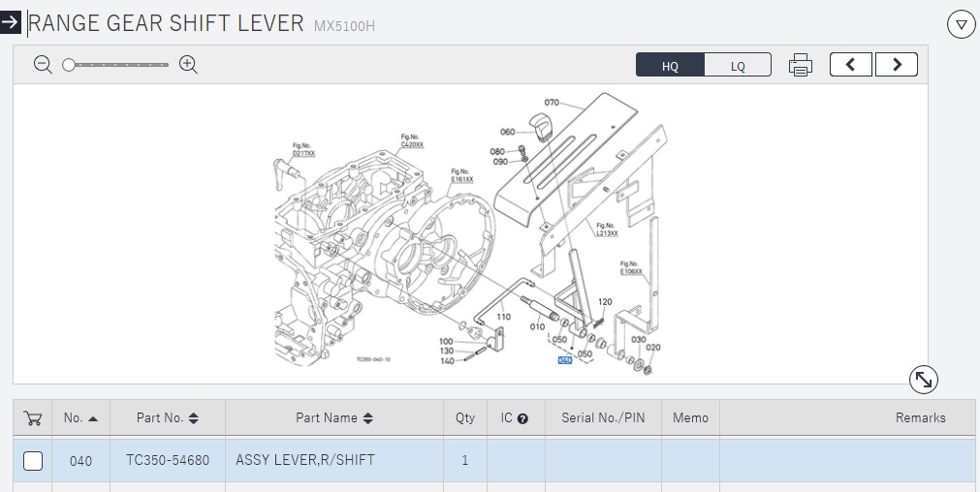Select the ASSY LEVER,R/SHIFT part name
Viewport: 980px width, 492px height.
[x=305, y=460]
